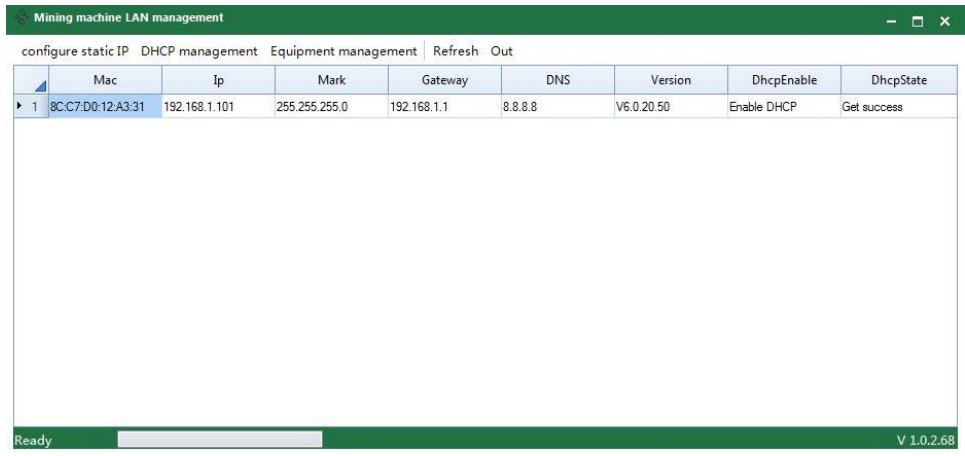Click the DhcpState column header
This screenshot has height=456, width=965.
[x=896, y=79]
